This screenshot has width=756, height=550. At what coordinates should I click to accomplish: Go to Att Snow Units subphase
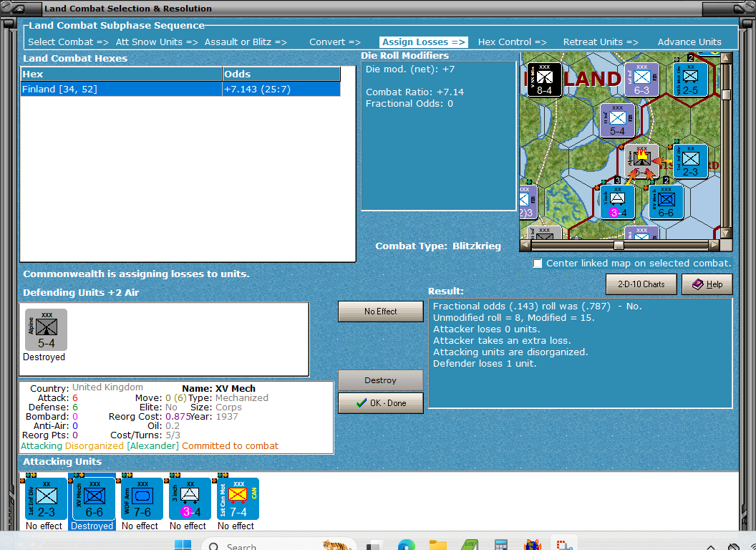(157, 42)
